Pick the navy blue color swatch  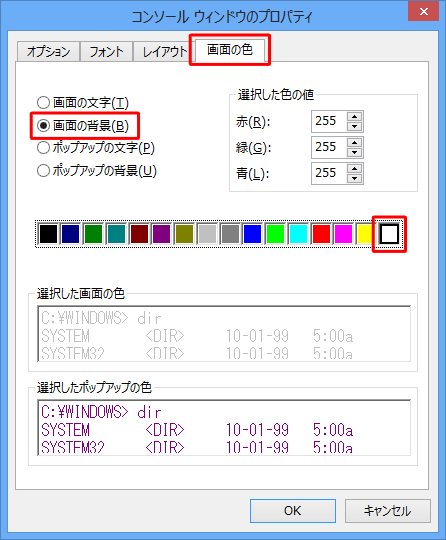[71, 234]
